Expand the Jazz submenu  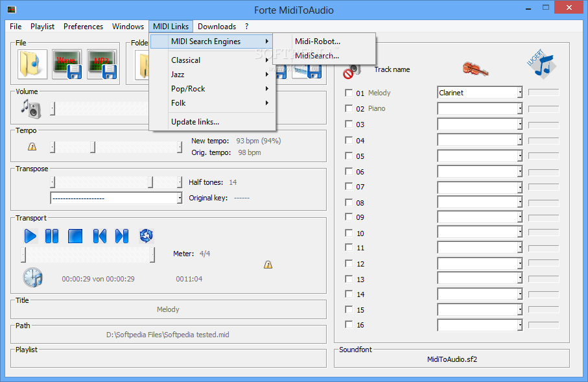click(213, 75)
